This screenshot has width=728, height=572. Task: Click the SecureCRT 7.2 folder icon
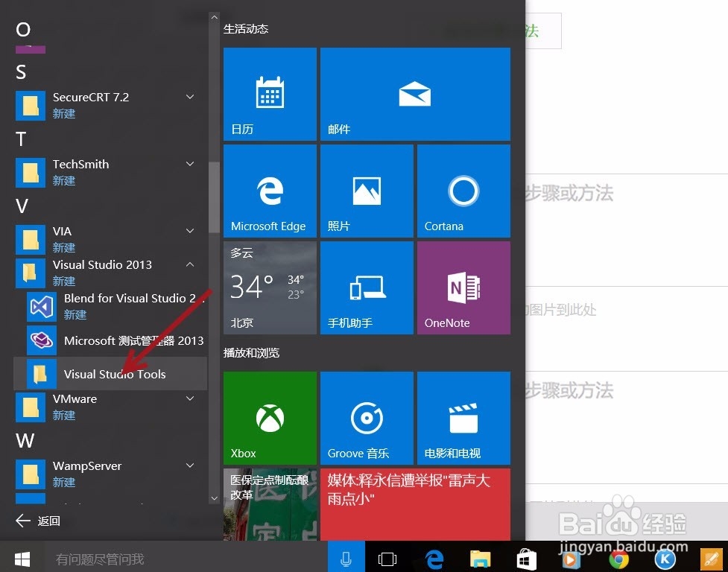pyautogui.click(x=31, y=105)
